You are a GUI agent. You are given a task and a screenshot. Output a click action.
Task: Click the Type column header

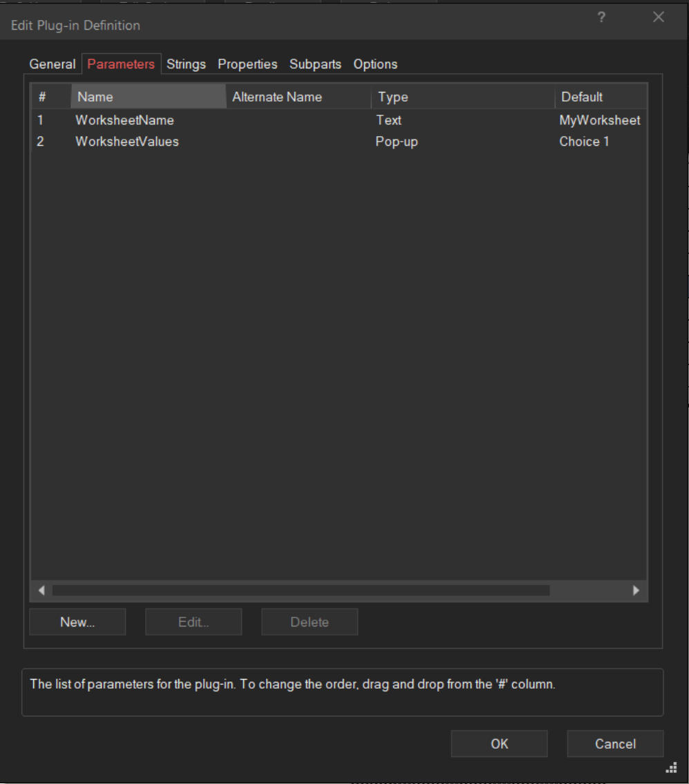[x=462, y=97]
